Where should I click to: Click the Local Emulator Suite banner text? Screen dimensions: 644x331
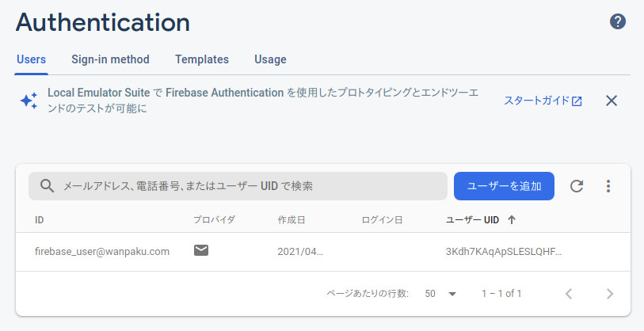(263, 101)
